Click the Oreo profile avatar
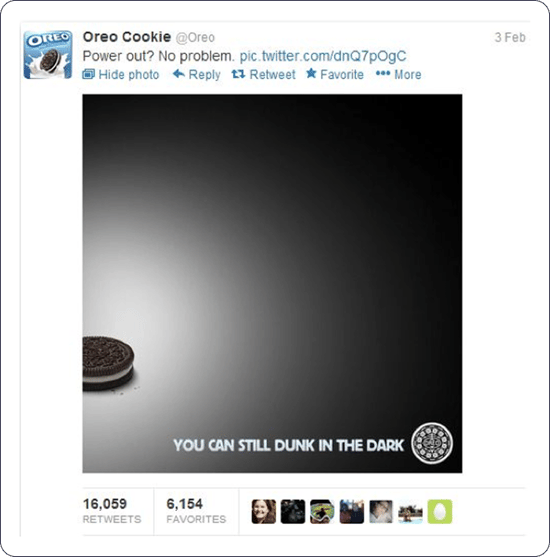Viewport: 550px width, 557px height. pos(48,54)
